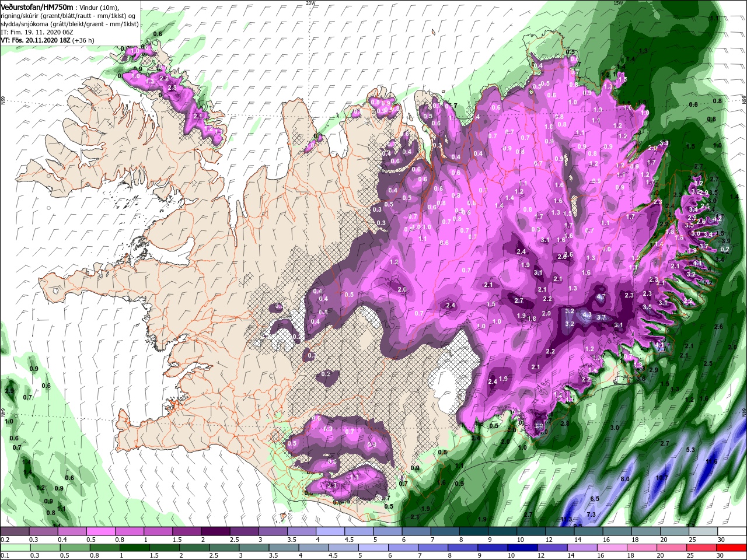Screen dimensions: 747x560
Task: Click the '0.1' label in the rain legend row
Action: pos(5,555)
